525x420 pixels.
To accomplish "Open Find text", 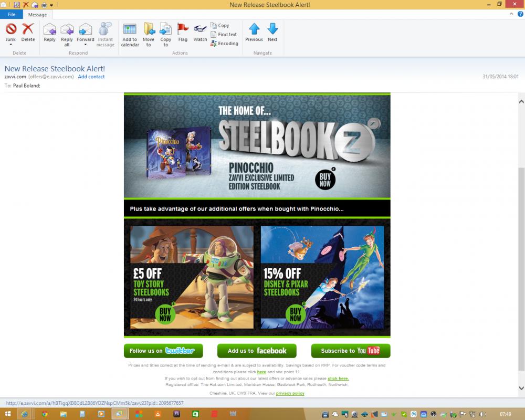I will tap(224, 35).
